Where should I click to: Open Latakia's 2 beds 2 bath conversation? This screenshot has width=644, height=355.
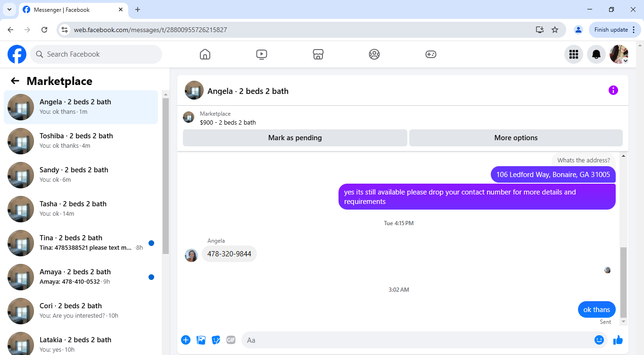[x=81, y=341]
